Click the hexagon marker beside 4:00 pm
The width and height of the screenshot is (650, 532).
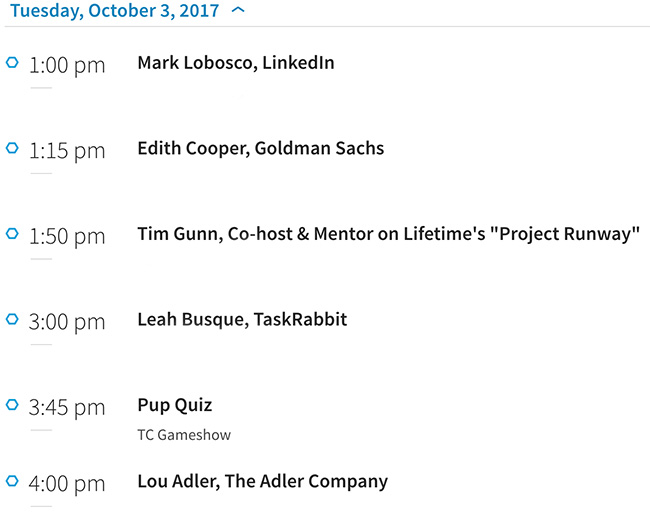pyautogui.click(x=12, y=481)
